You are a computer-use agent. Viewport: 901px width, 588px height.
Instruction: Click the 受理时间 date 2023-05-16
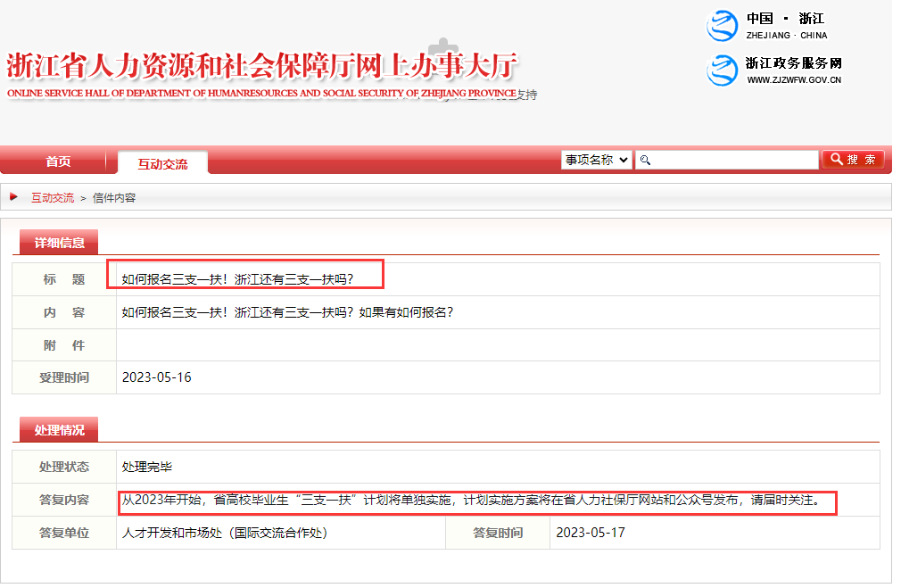pyautogui.click(x=156, y=377)
